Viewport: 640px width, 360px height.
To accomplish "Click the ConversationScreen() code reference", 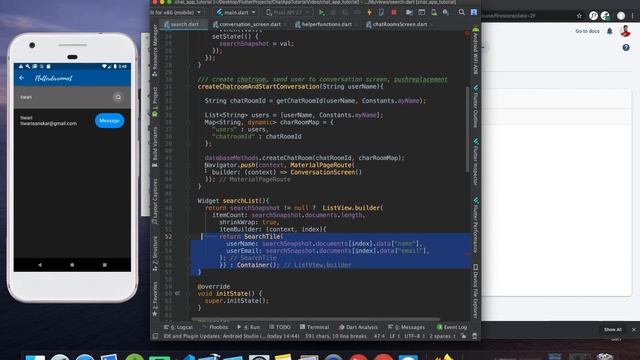I will pos(326,172).
